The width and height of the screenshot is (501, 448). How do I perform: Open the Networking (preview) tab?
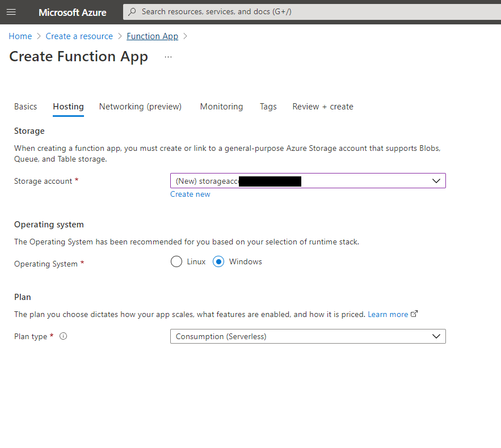[x=140, y=107]
